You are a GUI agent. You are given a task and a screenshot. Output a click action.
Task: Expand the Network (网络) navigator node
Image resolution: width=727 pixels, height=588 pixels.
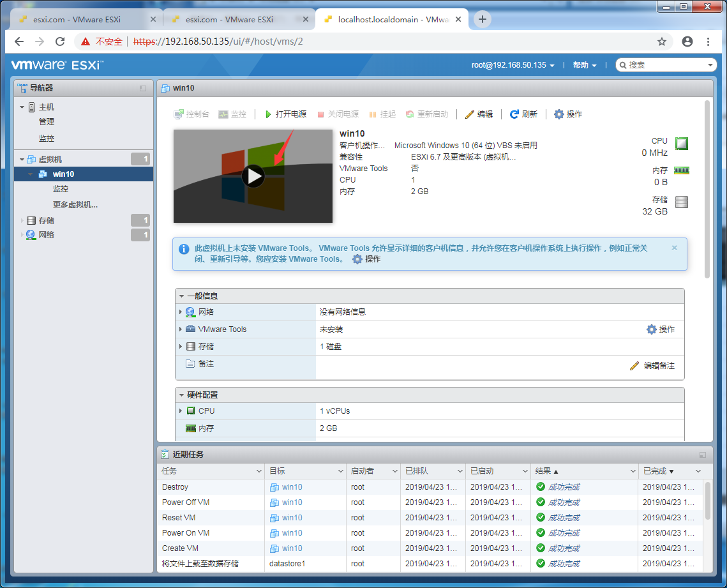[22, 235]
